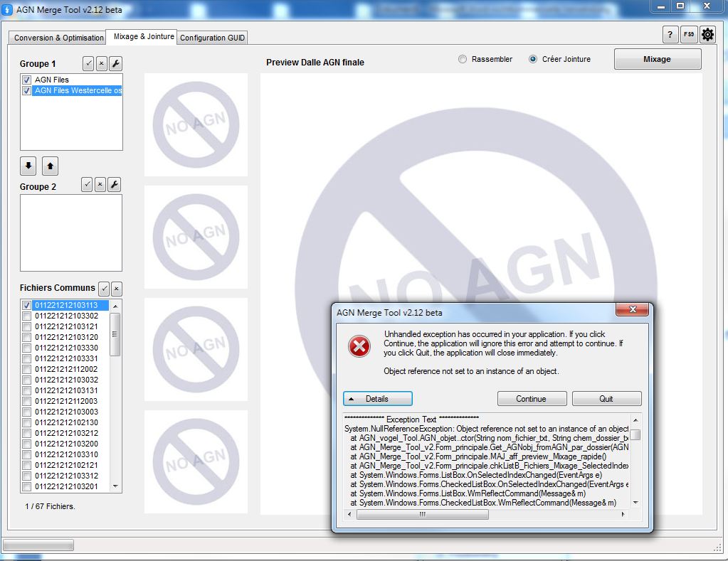Select file entry 011221212103003
The image size is (728, 561).
pos(66,412)
